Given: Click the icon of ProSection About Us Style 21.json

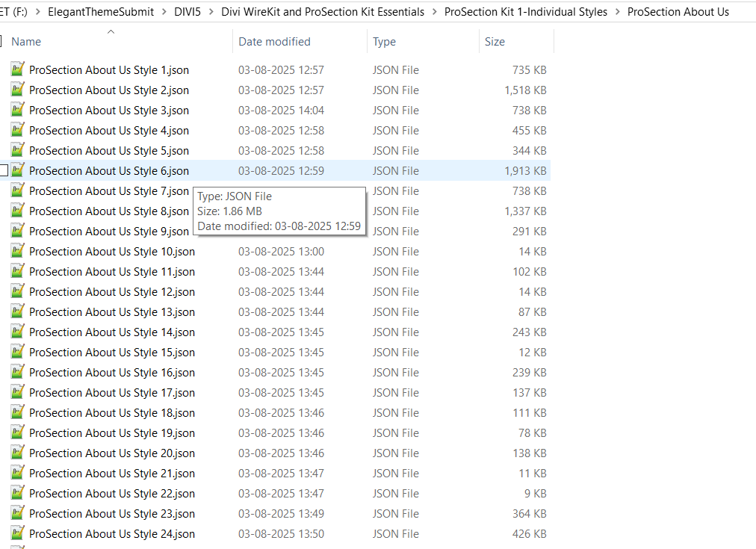Looking at the screenshot, I should tap(17, 473).
